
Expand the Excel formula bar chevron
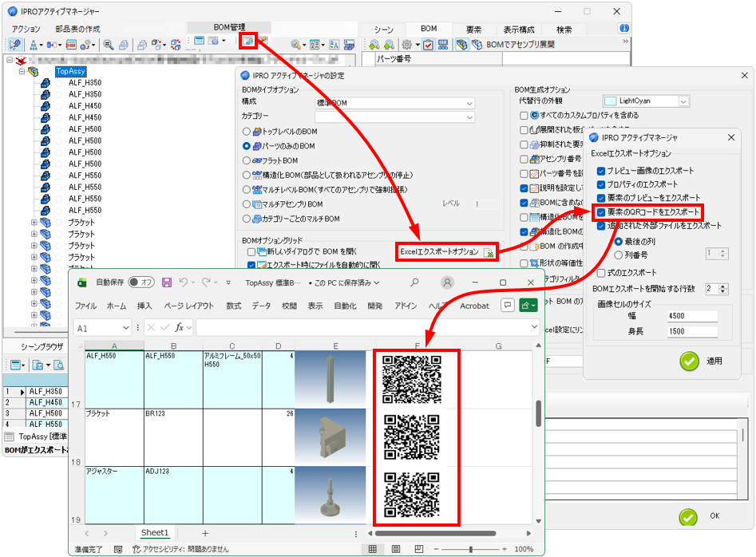534,326
